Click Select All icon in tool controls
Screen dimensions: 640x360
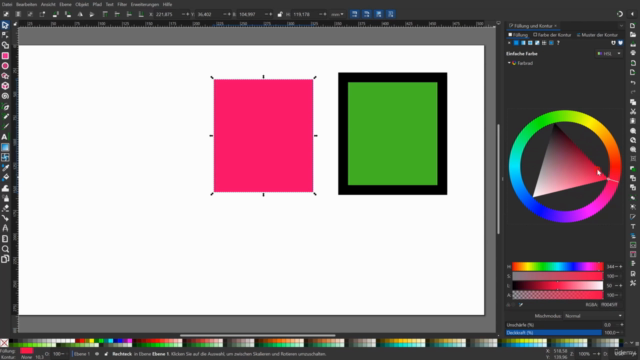(x=6, y=14)
